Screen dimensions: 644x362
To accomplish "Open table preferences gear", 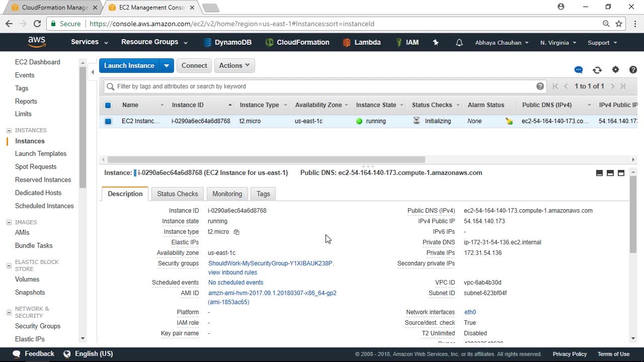I will coord(615,70).
